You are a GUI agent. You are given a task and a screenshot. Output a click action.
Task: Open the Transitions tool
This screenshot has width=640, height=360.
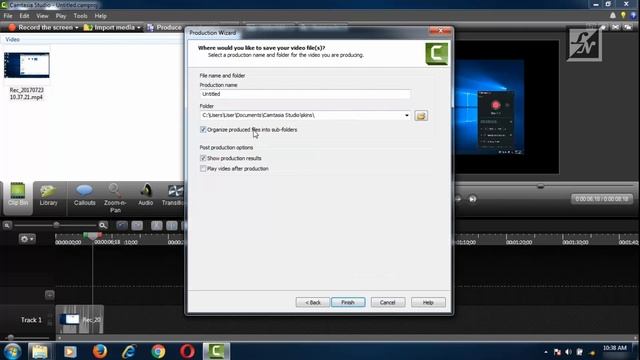(x=173, y=195)
